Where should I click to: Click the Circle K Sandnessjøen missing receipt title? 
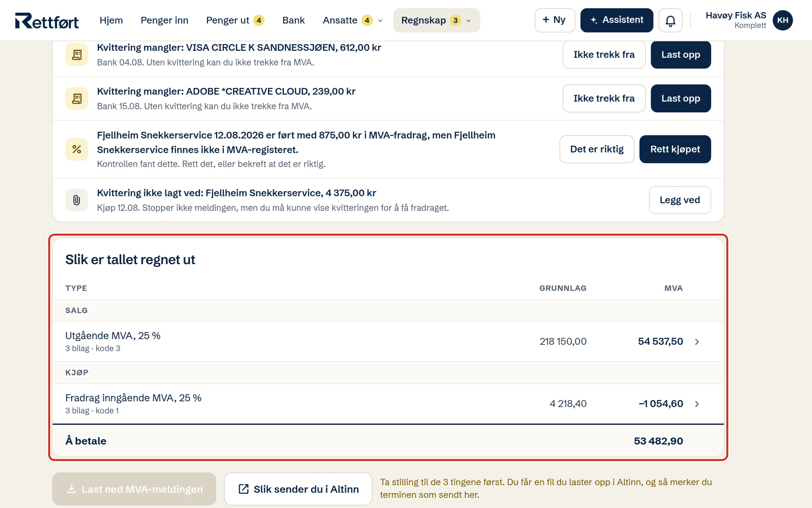239,47
